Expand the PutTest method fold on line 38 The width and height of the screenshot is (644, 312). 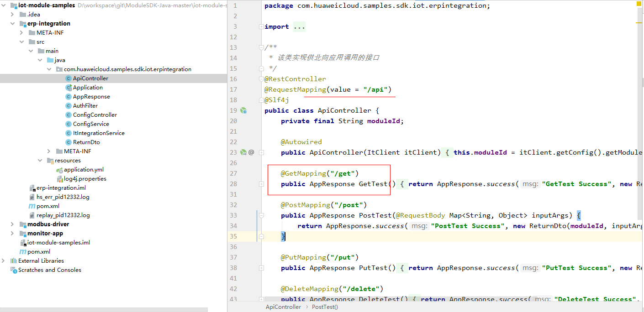(261, 268)
